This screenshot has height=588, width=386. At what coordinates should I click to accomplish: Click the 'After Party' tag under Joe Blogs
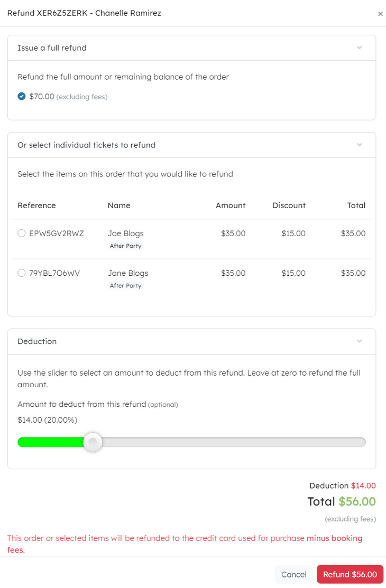click(x=126, y=246)
